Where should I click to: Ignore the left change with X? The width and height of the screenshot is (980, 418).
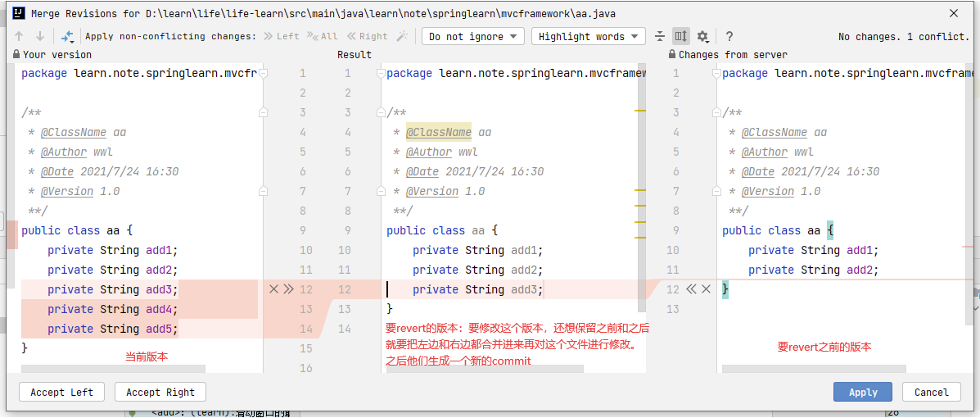[x=274, y=289]
